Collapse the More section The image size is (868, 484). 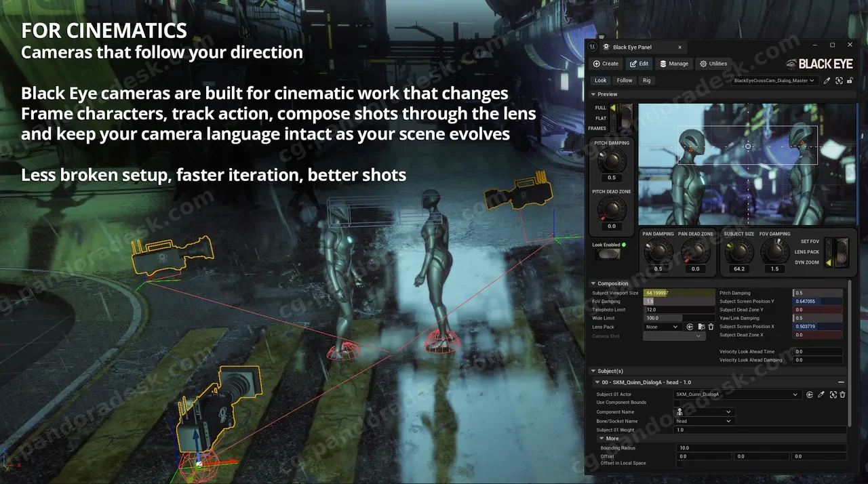click(601, 439)
